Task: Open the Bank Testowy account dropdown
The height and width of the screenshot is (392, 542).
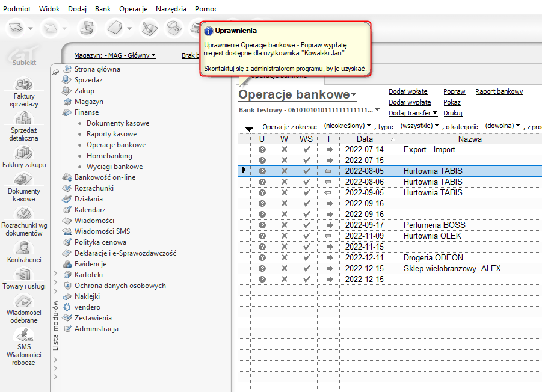Action: pos(377,110)
